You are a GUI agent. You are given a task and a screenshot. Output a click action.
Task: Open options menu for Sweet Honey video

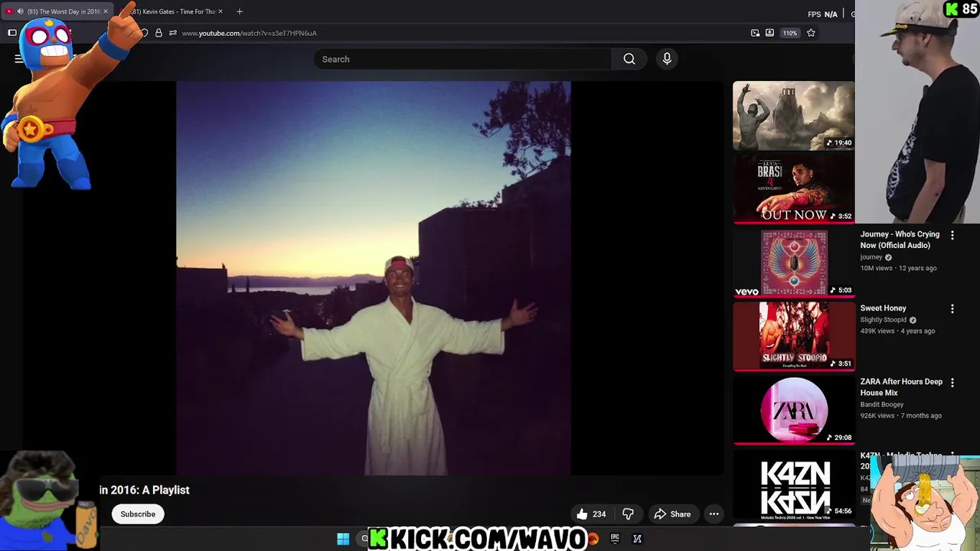pyautogui.click(x=952, y=309)
